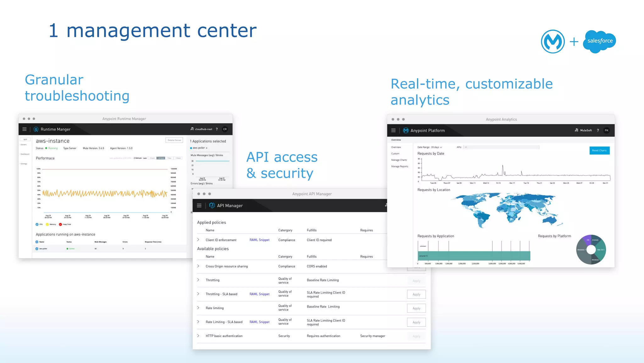Image resolution: width=644 pixels, height=363 pixels.
Task: Toggle the Memory series in chart legend
Action: click(47, 224)
